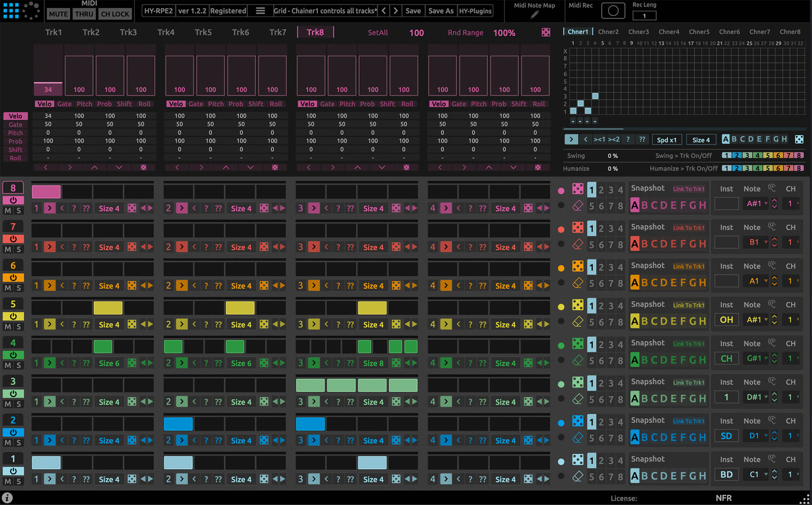Open the Note dropdown showing G#1 for track 4
This screenshot has height=505, width=812.
(x=756, y=358)
